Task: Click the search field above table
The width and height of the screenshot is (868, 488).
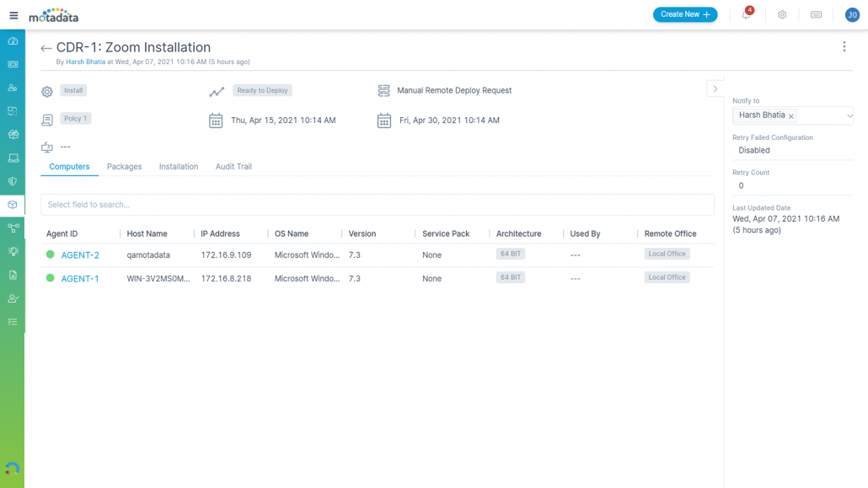Action: pyautogui.click(x=377, y=205)
